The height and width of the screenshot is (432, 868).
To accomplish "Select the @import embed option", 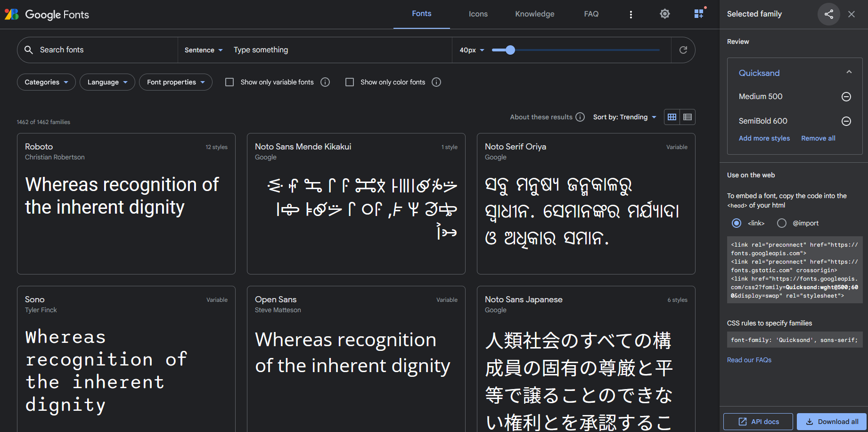I will click(782, 223).
